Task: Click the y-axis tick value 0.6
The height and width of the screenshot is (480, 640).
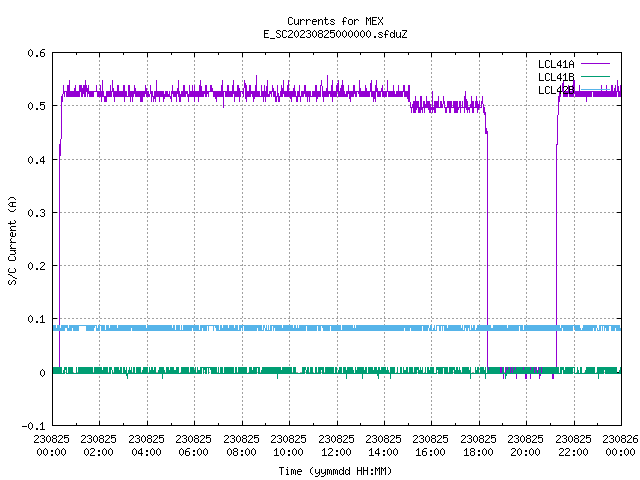Action: coord(36,53)
